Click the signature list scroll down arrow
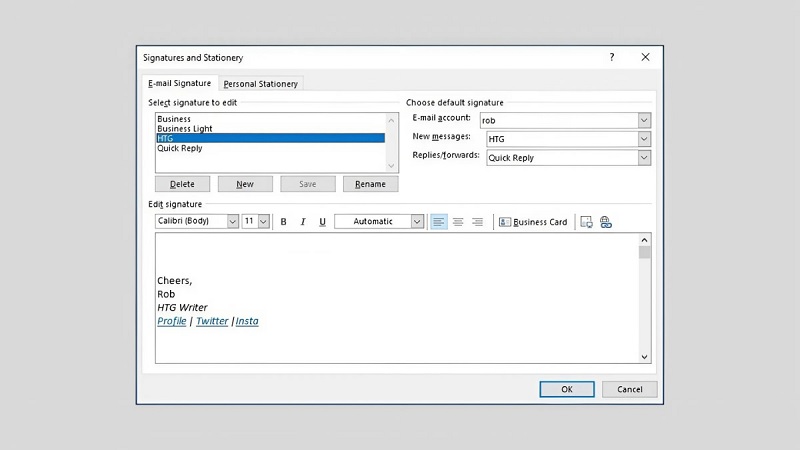800x450 pixels. [391, 165]
